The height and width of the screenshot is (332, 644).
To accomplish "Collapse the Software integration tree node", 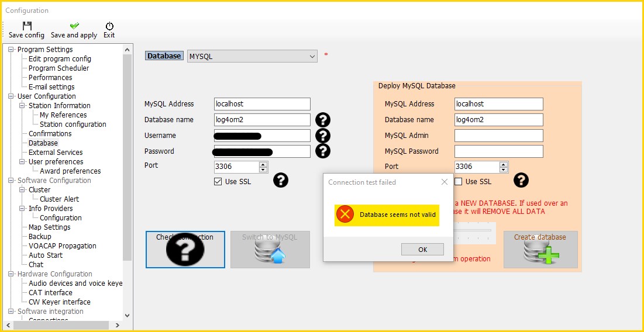I will point(11,312).
